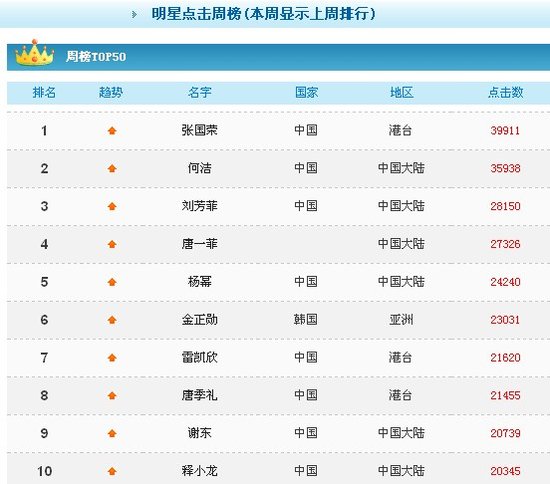The width and height of the screenshot is (550, 484).
Task: Click the up trend arrow in 释小龙 row
Action: coord(112,471)
